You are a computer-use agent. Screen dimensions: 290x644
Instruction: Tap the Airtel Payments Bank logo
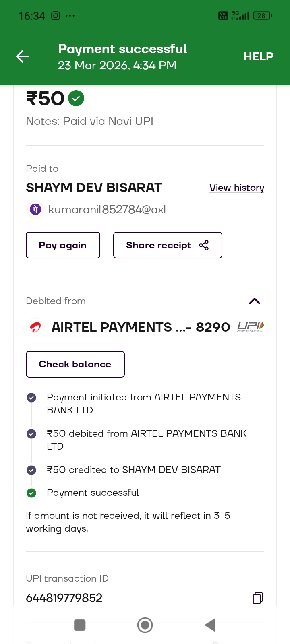point(35,327)
